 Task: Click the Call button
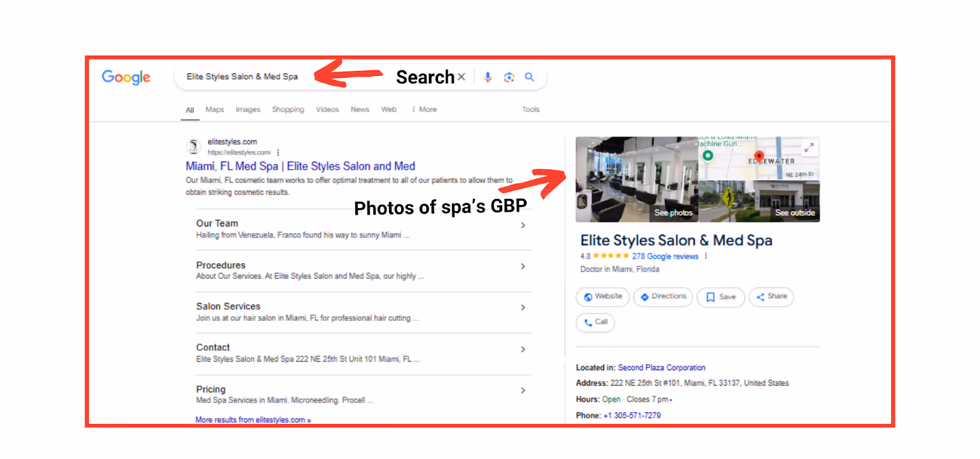coord(595,323)
